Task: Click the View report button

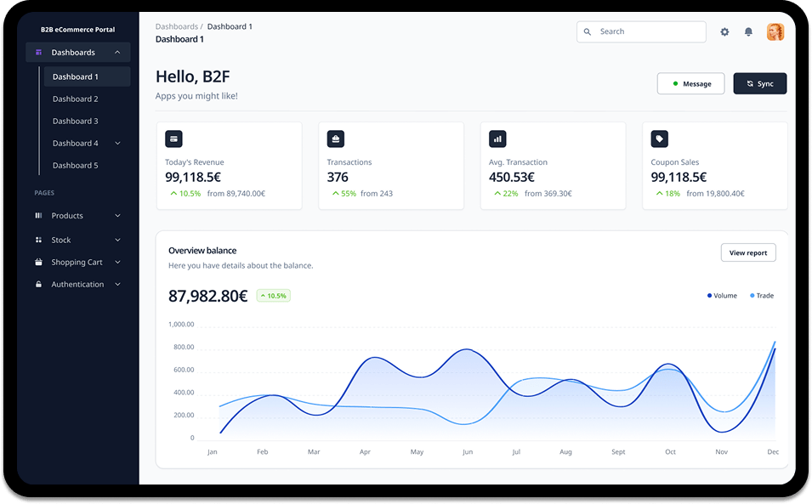Action: point(748,252)
